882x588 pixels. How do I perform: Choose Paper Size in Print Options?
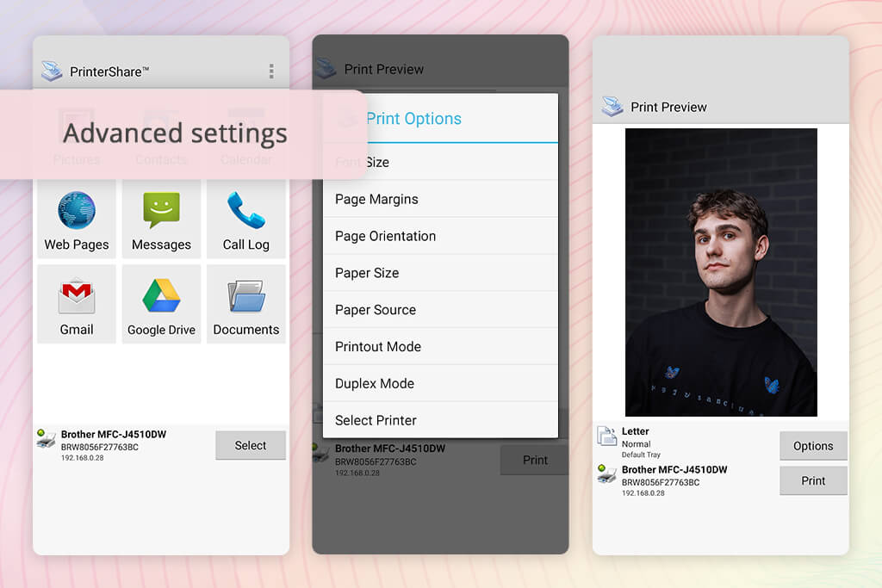click(440, 273)
